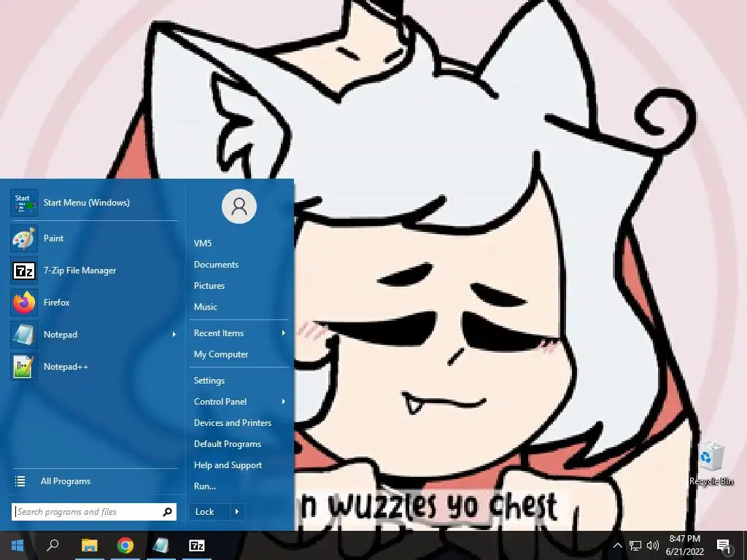747x560 pixels.
Task: Switch to 7-Zip window on taskbar
Action: 197,545
